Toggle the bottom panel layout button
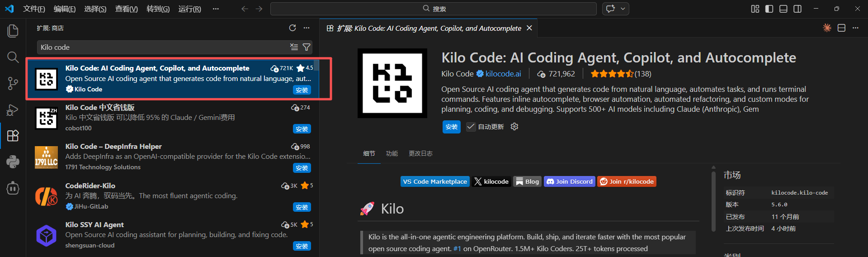 pos(783,9)
